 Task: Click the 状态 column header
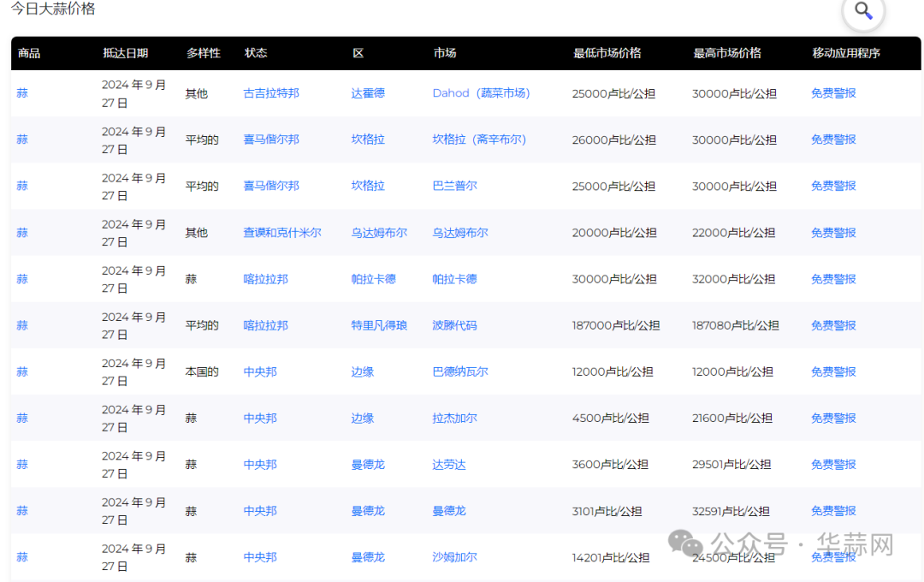(x=256, y=53)
